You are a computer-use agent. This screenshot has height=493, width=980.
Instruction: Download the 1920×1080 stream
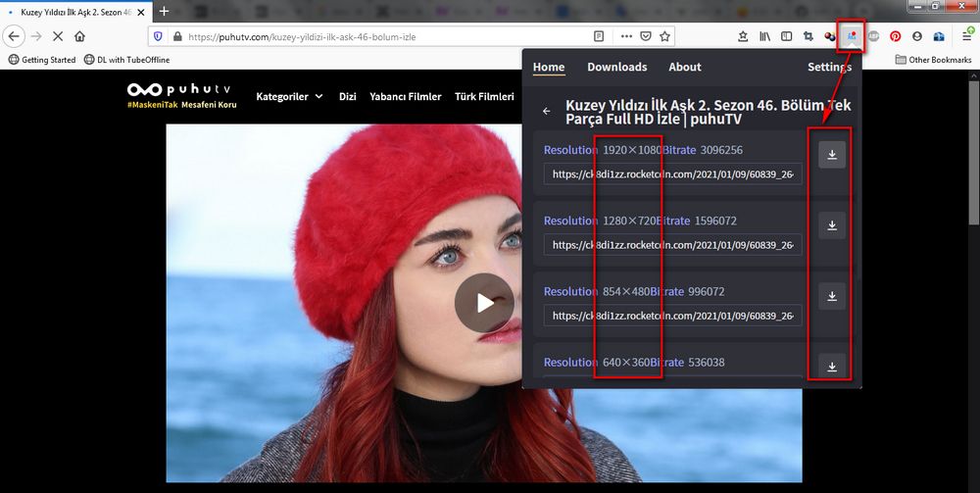click(x=832, y=154)
